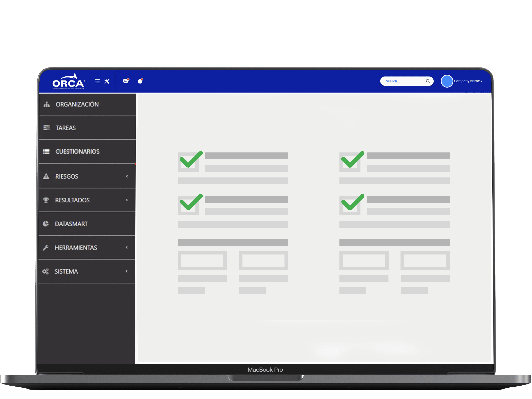The image size is (532, 399).
Task: Toggle the top-right green checkbox
Action: [x=350, y=162]
